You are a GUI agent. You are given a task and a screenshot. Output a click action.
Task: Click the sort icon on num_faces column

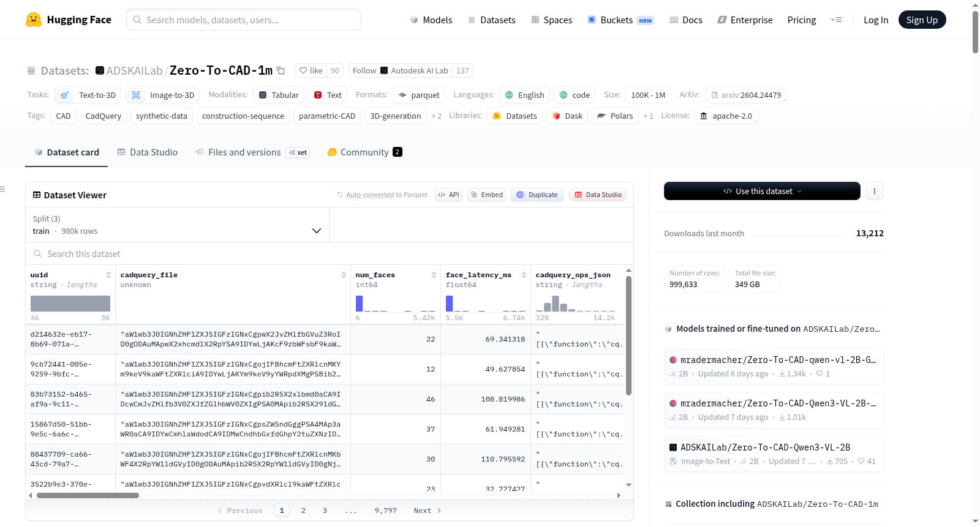pos(434,275)
